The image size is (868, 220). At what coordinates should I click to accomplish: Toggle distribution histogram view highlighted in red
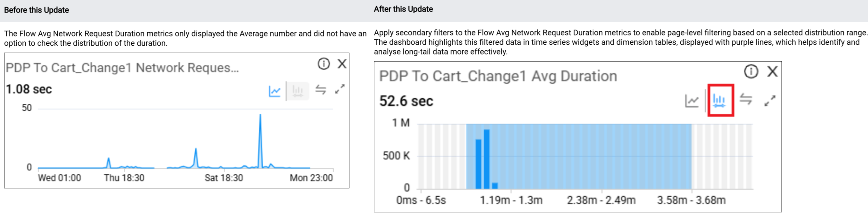(x=720, y=100)
